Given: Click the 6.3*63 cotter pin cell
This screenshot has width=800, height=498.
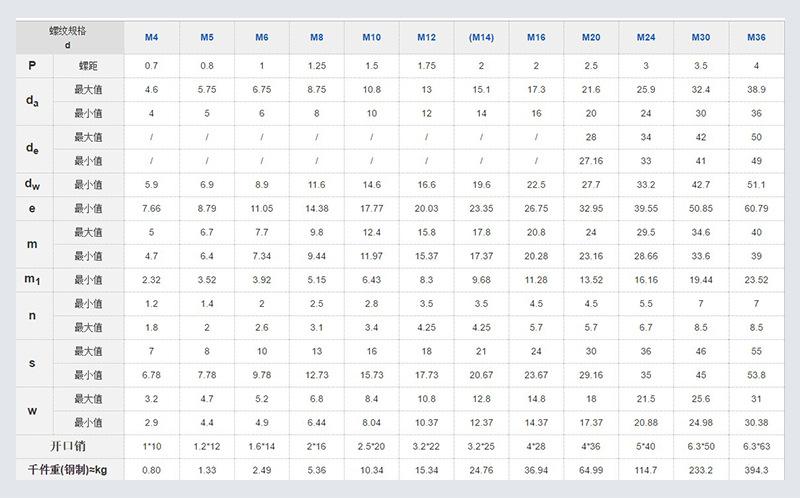Looking at the screenshot, I should [756, 446].
